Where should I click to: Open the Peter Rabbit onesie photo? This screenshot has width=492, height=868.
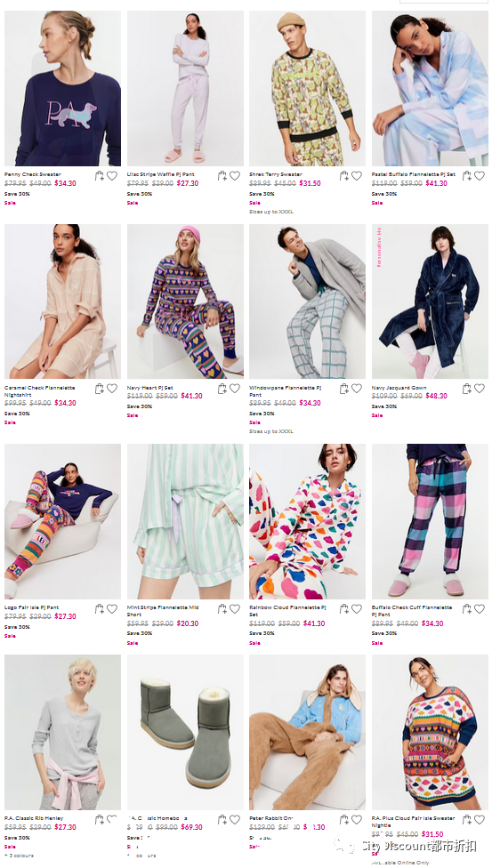(307, 733)
